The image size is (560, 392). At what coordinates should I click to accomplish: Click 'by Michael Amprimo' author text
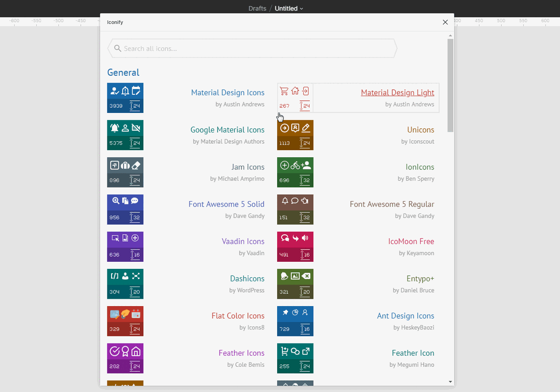(237, 179)
